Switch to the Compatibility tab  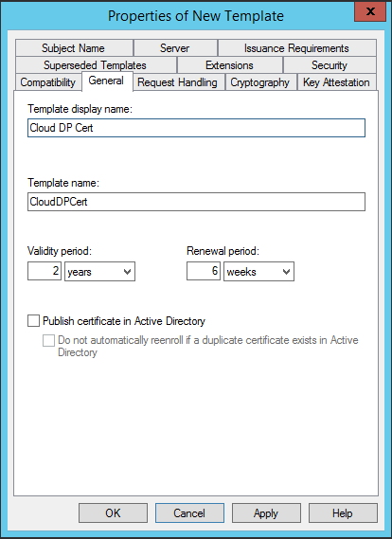(48, 82)
